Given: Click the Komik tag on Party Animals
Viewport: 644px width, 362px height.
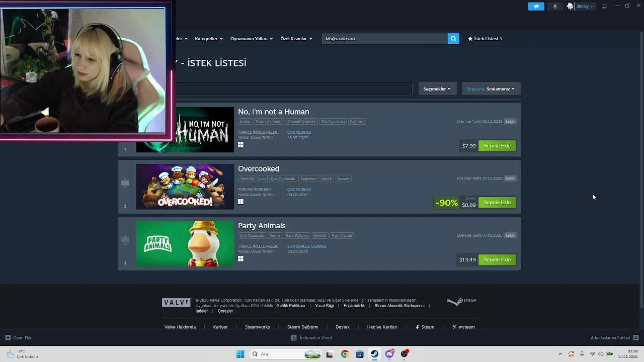Looking at the screenshot, I should [275, 235].
